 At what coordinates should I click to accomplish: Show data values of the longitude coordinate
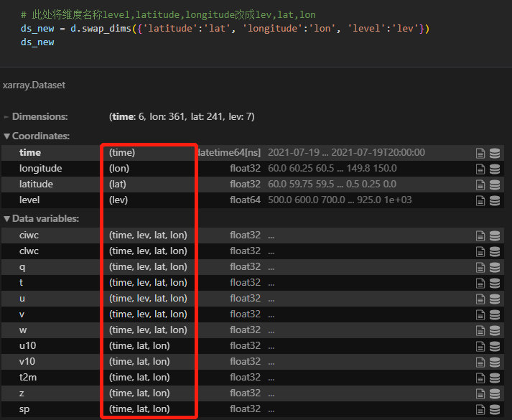tap(495, 169)
